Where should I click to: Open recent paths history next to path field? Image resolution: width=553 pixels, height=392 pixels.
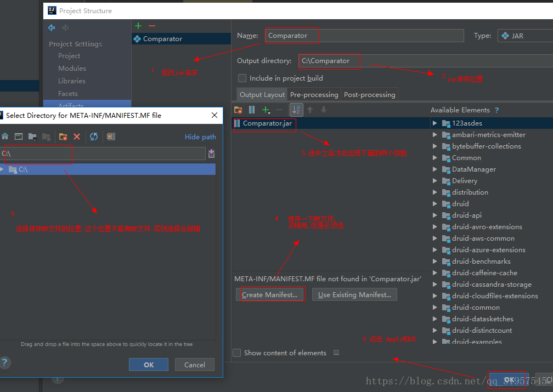click(212, 154)
